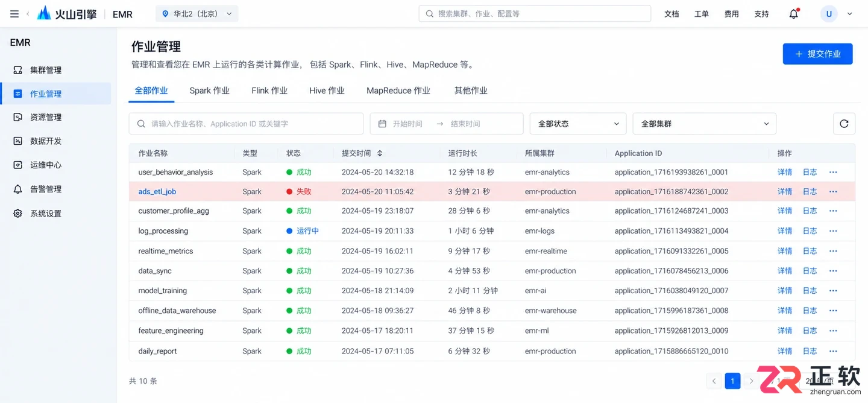The width and height of the screenshot is (868, 403).
Task: Switch to the 其他作业 tab
Action: click(x=471, y=90)
